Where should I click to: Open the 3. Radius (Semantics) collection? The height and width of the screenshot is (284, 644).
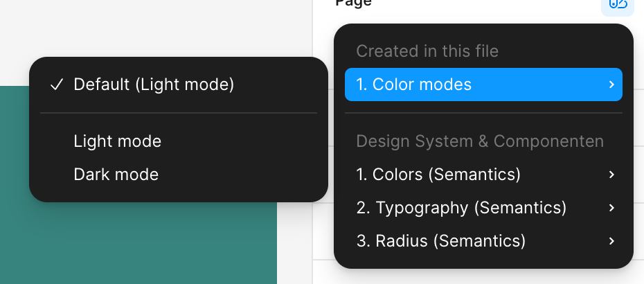483,241
